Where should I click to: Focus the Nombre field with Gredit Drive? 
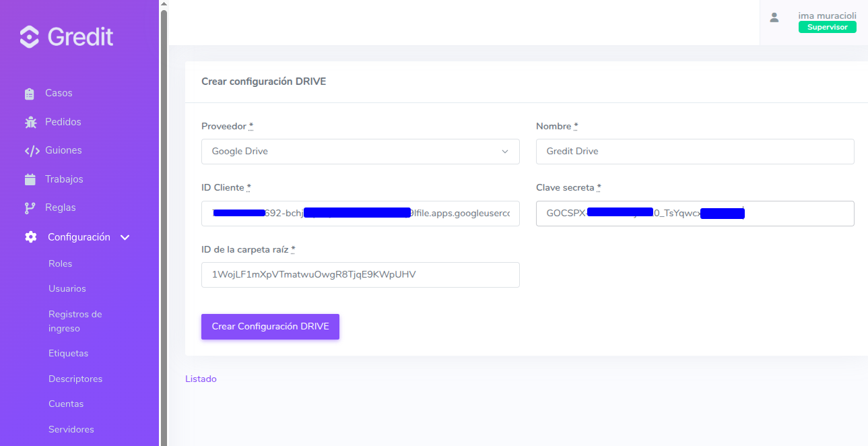point(695,152)
